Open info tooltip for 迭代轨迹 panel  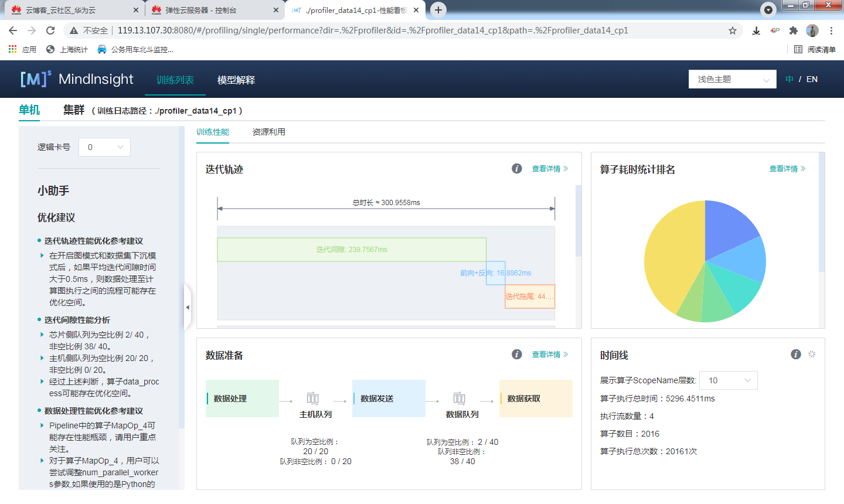click(516, 169)
